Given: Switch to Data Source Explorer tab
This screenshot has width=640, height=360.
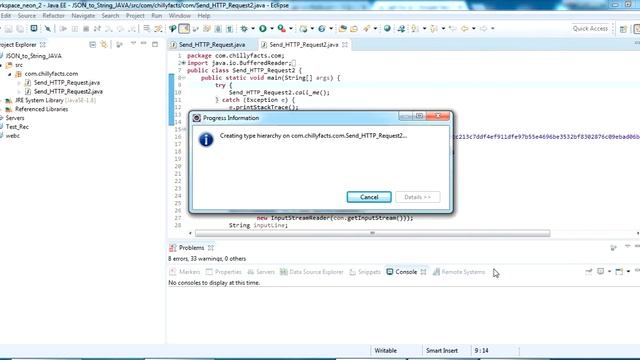Looking at the screenshot, I should [x=312, y=272].
